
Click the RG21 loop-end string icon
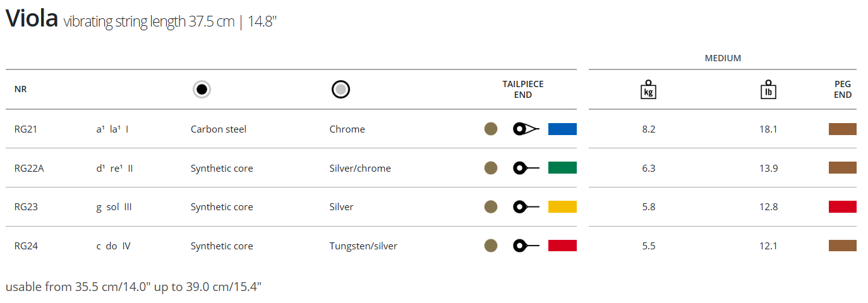526,129
